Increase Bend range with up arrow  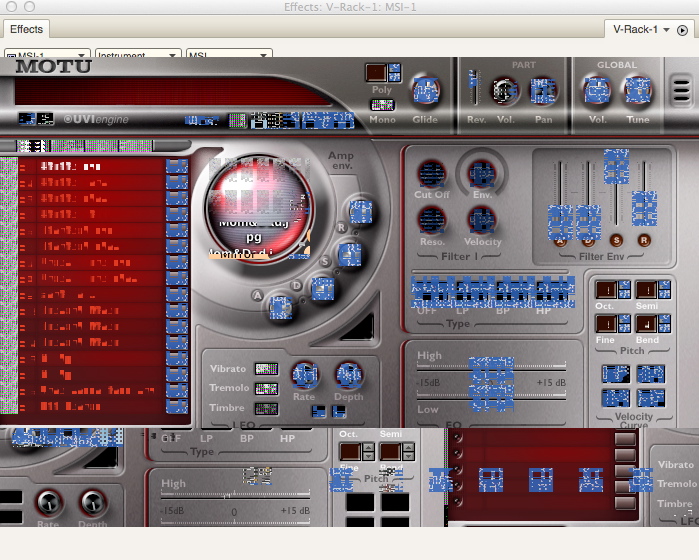coord(665,319)
